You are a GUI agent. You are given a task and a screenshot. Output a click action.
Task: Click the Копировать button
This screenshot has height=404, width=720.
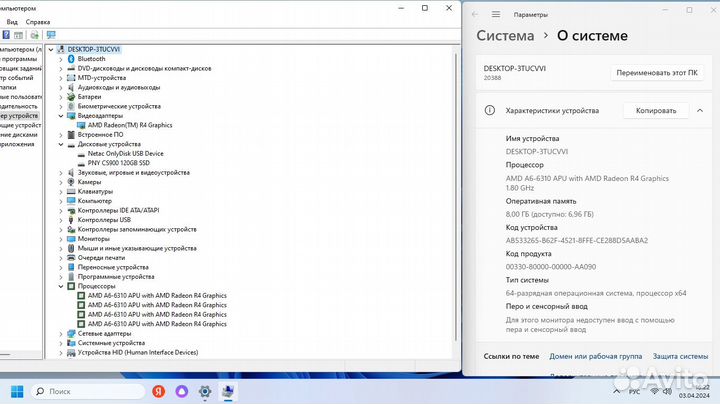coord(656,110)
